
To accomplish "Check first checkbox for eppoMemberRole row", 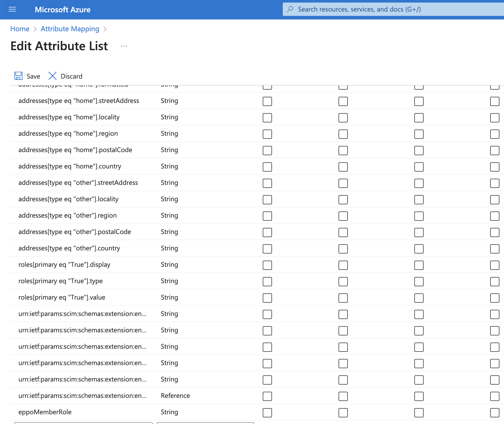I will [x=267, y=413].
